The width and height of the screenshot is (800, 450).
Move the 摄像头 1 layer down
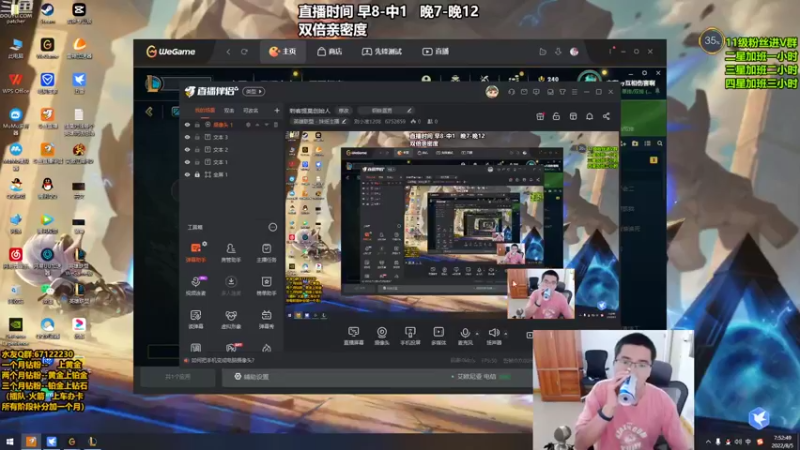tap(267, 124)
